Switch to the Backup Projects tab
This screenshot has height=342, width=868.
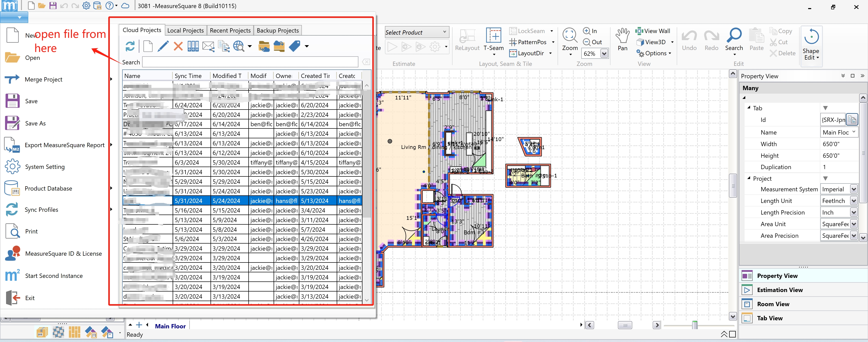pos(277,30)
